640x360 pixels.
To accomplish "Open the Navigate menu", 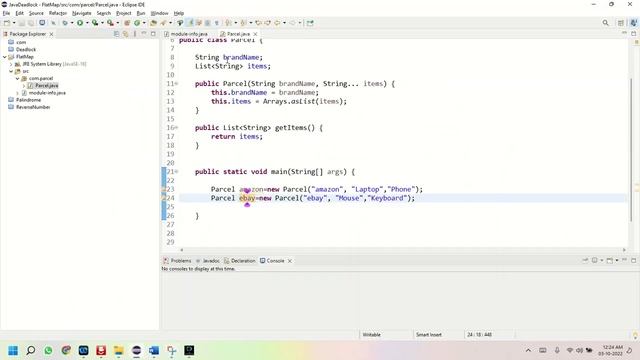I will (x=82, y=13).
